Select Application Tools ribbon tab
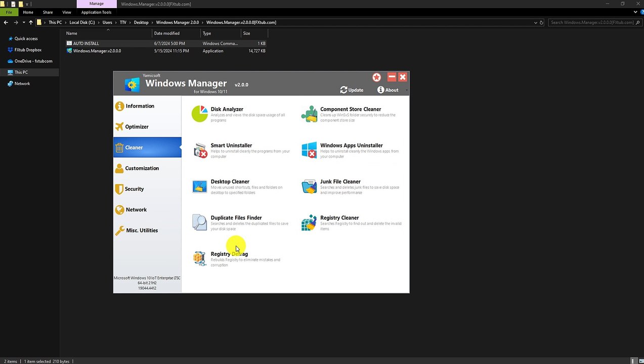Viewport: 644px width, 364px height. pos(96,12)
